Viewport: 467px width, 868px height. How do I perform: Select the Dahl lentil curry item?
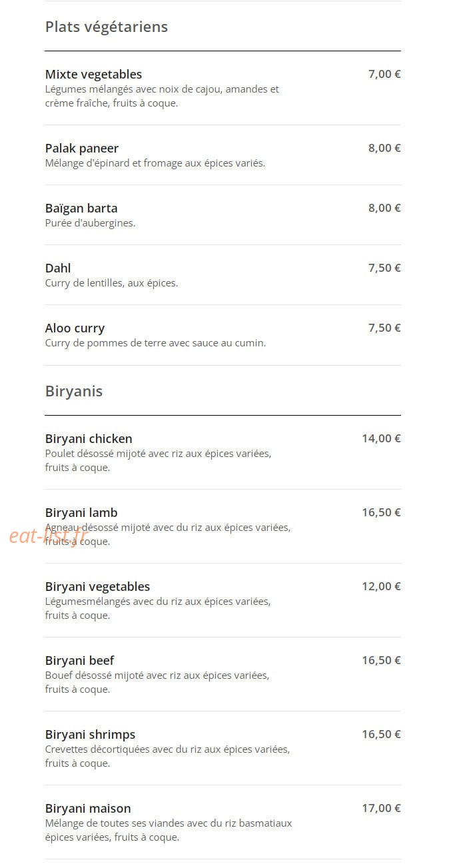tap(58, 268)
